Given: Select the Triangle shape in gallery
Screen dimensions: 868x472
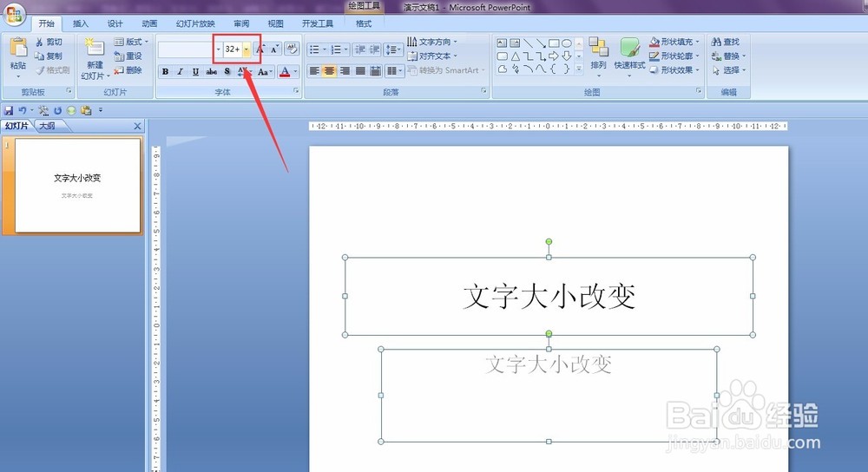Looking at the screenshot, I should point(516,56).
